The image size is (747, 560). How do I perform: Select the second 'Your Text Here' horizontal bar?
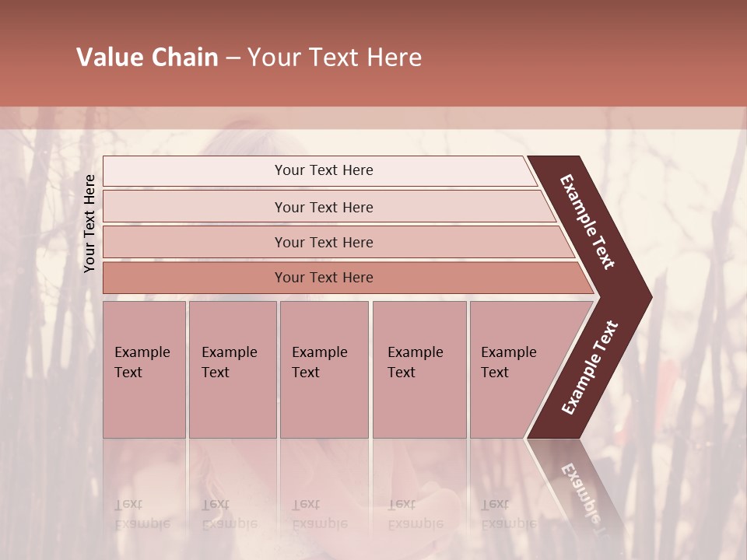pos(330,206)
